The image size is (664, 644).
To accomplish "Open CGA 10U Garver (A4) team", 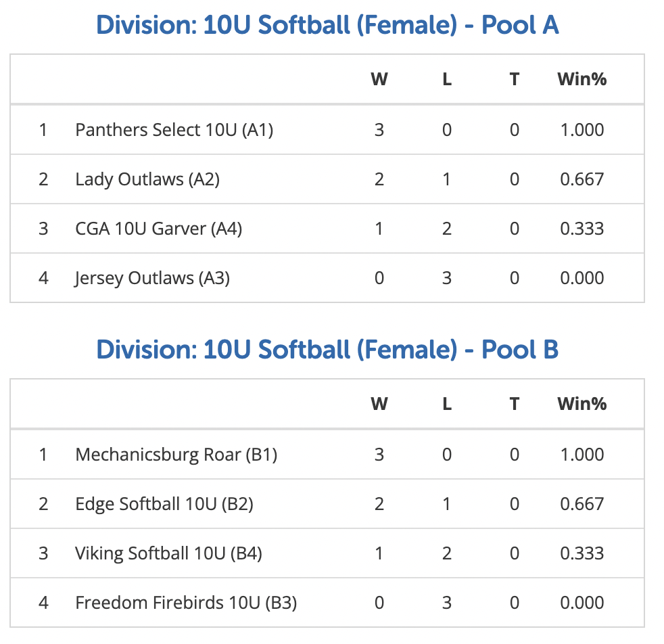I will [x=158, y=229].
